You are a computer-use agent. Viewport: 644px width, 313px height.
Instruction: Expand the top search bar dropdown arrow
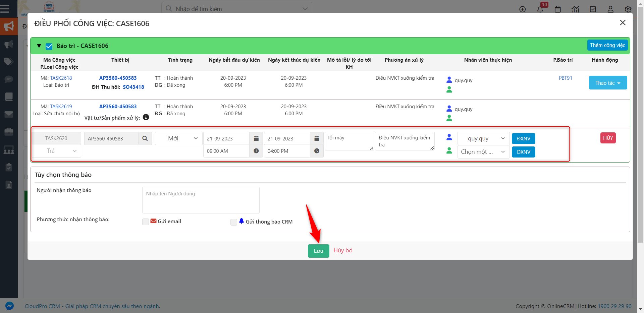click(x=305, y=9)
